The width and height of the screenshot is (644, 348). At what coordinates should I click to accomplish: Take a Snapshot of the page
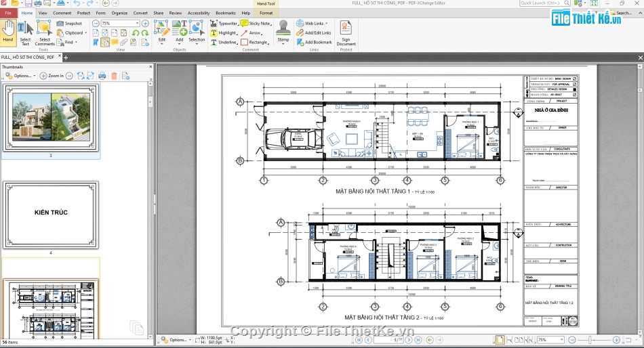70,23
